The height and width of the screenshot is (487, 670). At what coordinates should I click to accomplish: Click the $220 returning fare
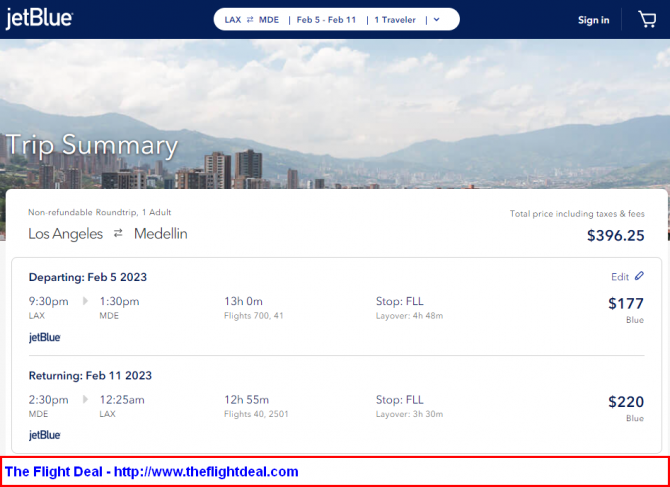point(626,402)
